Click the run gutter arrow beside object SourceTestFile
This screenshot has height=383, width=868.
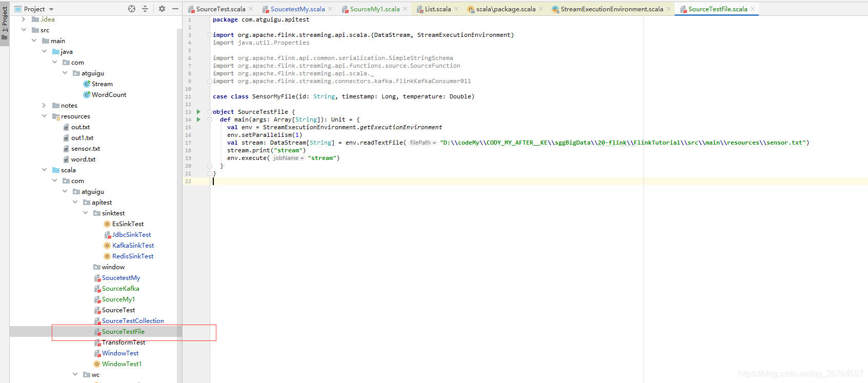pos(198,112)
